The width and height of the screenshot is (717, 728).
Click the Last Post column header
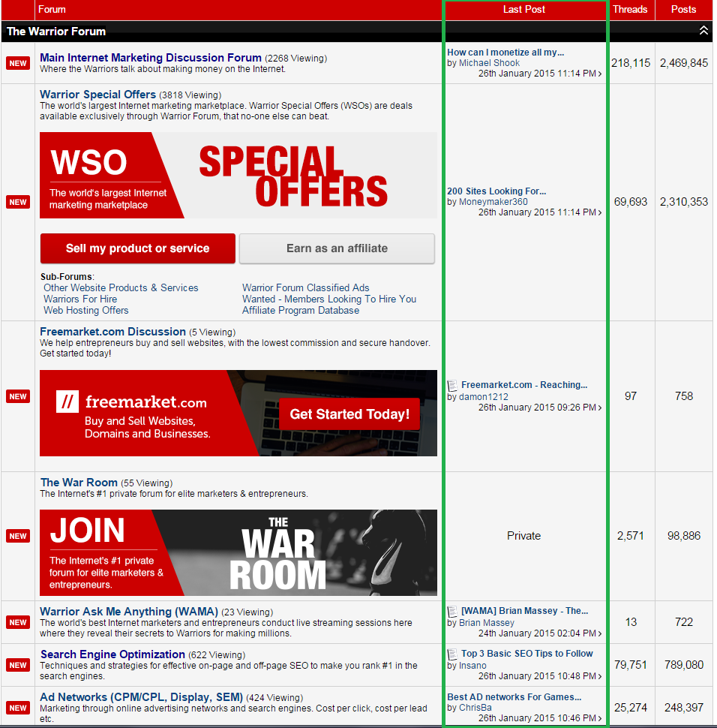pos(523,9)
